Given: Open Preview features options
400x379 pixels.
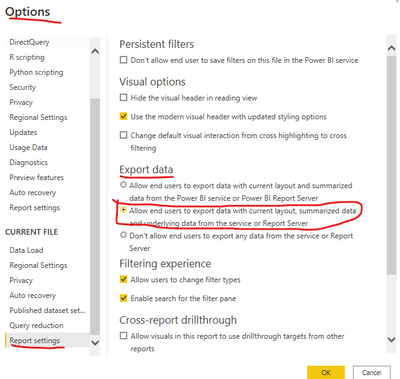Looking at the screenshot, I should click(36, 177).
